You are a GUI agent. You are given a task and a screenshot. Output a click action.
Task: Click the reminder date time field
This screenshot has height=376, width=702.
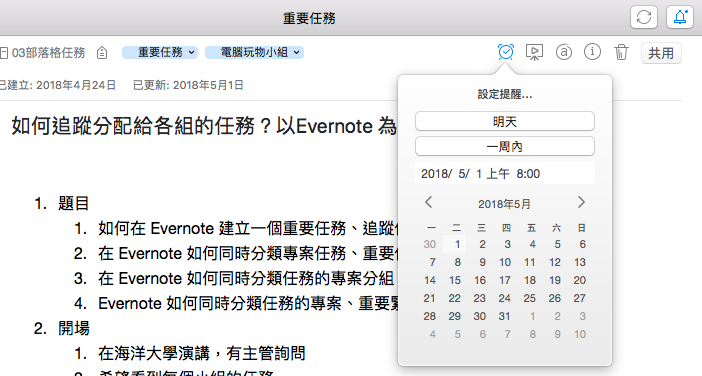click(505, 173)
